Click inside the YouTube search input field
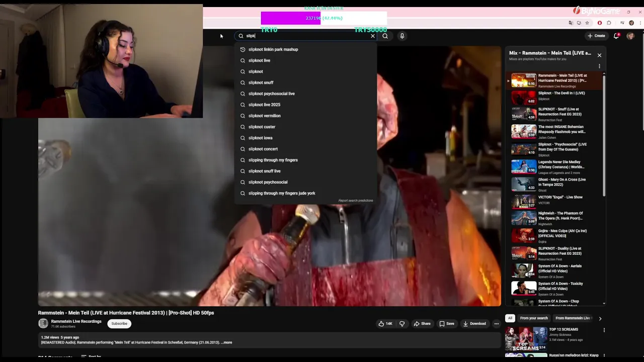 click(x=307, y=36)
